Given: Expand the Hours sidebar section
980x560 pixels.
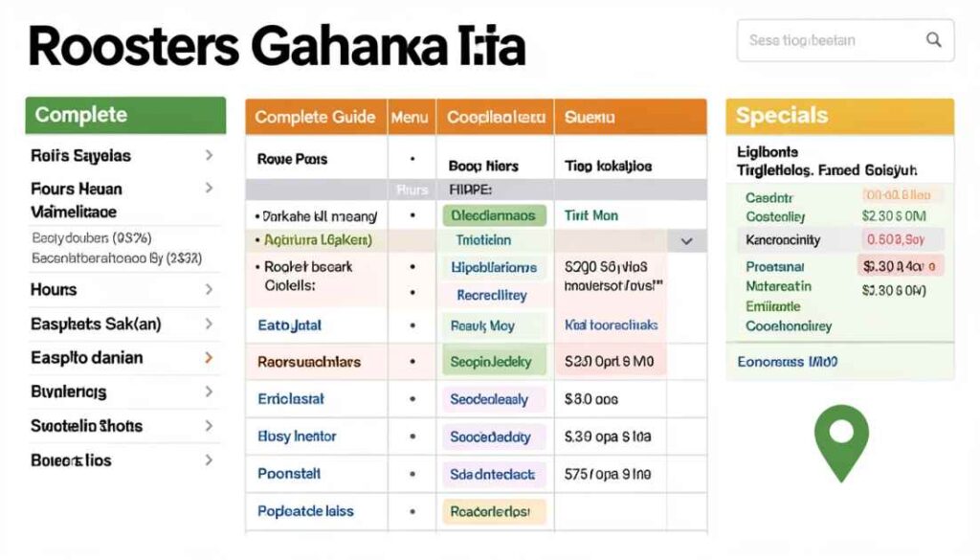Looking at the screenshot, I should [209, 289].
